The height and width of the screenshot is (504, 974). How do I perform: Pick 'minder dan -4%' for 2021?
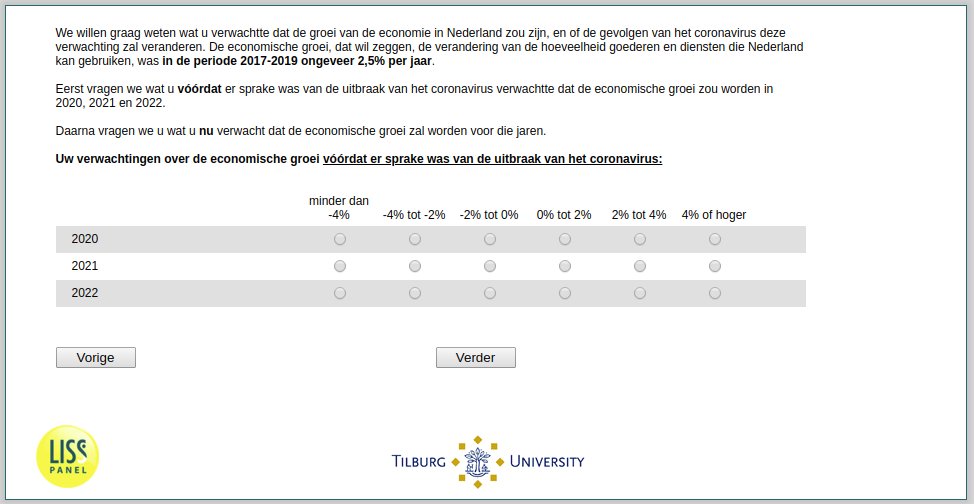click(x=340, y=266)
